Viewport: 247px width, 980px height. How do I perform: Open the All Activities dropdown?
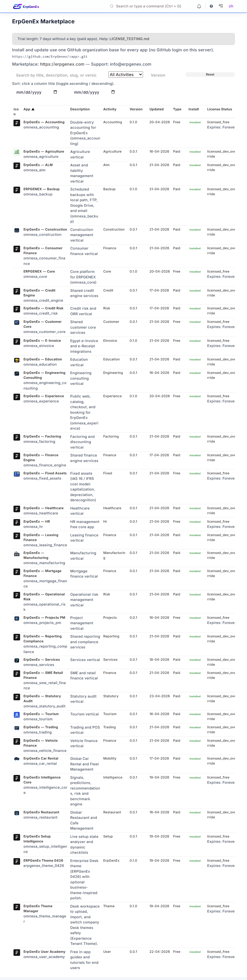(125, 75)
